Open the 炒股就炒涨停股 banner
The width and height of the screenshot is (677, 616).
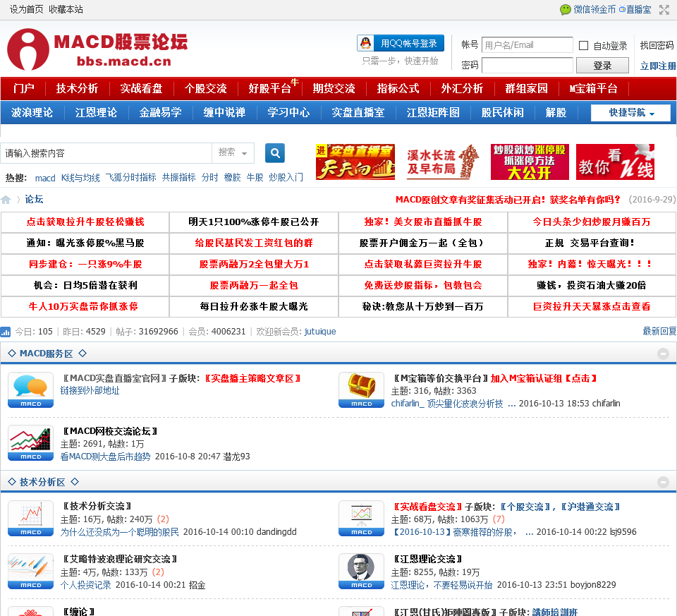[530, 162]
